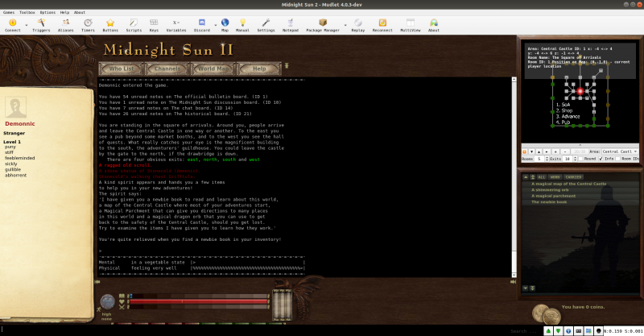
Task: Click the green up-arrow bottom bar button
Action: pyautogui.click(x=548, y=330)
